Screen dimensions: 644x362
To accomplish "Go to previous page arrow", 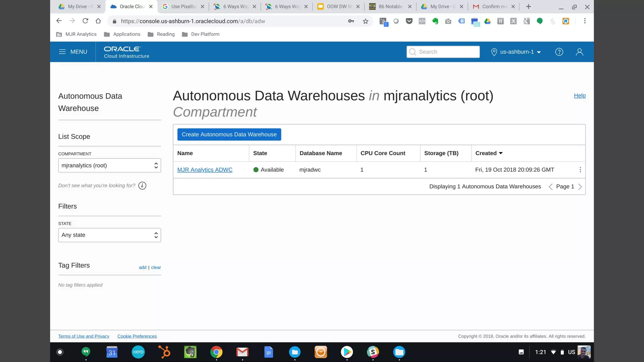I will (551, 187).
